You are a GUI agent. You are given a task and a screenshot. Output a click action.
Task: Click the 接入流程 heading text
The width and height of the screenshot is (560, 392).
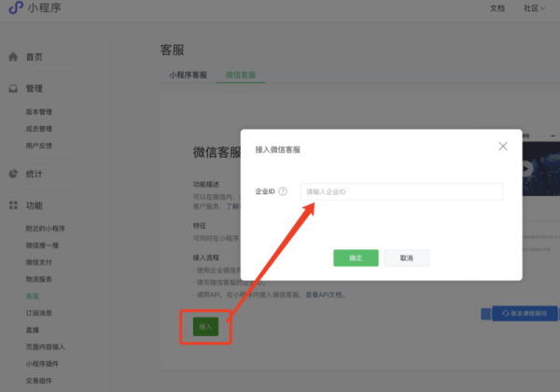pyautogui.click(x=206, y=258)
